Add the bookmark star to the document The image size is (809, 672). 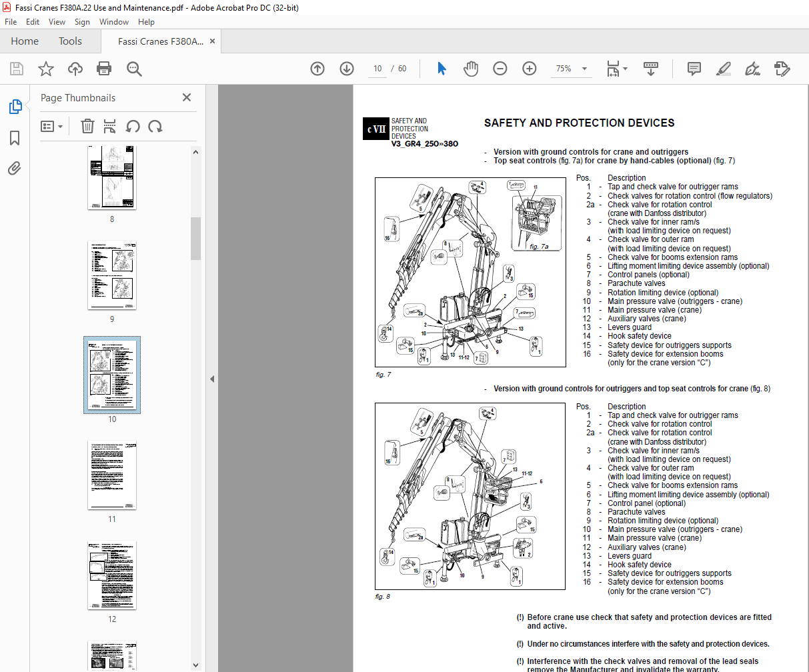pos(46,69)
